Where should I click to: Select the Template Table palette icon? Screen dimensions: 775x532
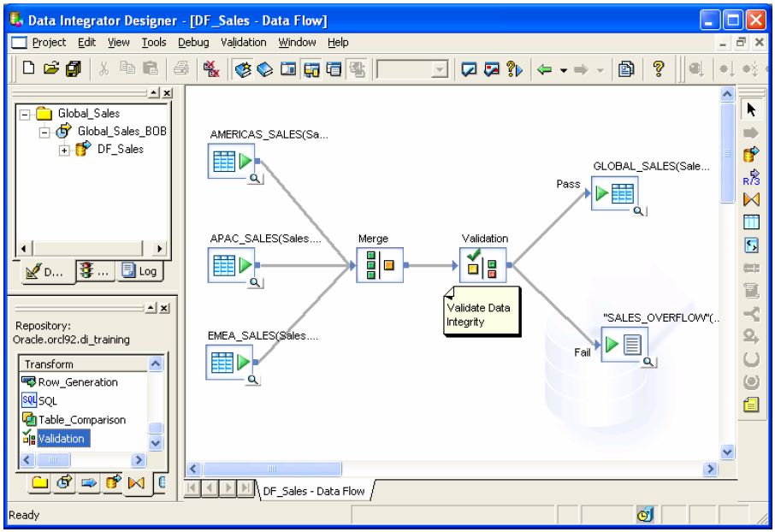point(751,222)
